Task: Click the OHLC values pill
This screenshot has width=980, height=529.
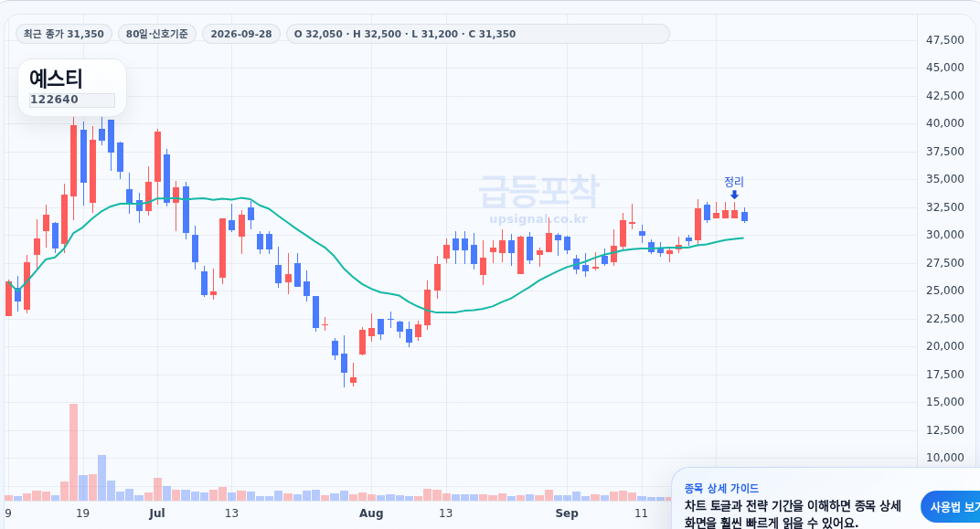Action: 477,34
